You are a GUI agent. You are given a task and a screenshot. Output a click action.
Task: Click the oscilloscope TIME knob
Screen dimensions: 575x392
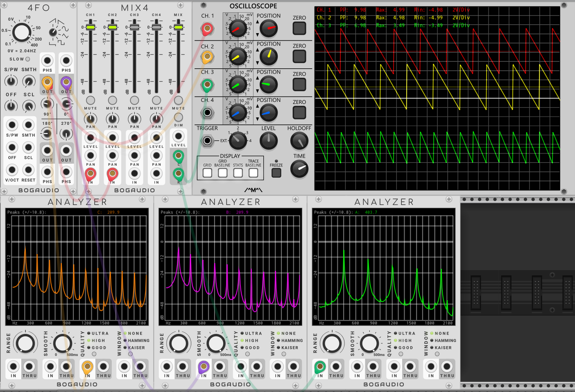[299, 169]
